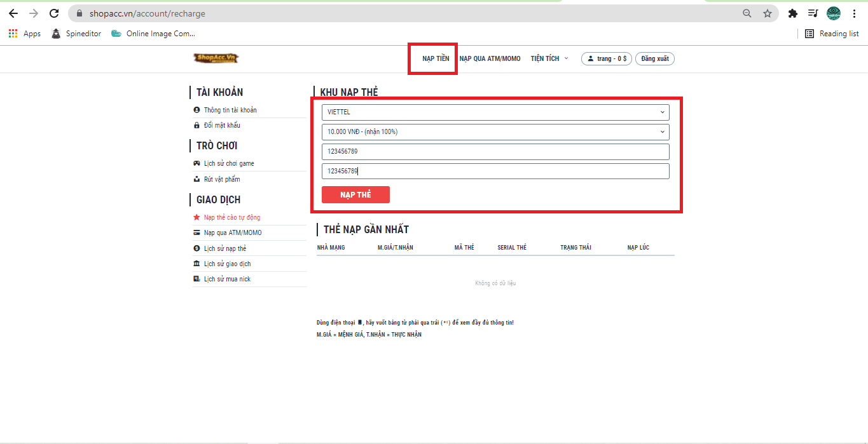The height and width of the screenshot is (444, 868).
Task: Open the zoom magnifier in address bar
Action: 747,13
